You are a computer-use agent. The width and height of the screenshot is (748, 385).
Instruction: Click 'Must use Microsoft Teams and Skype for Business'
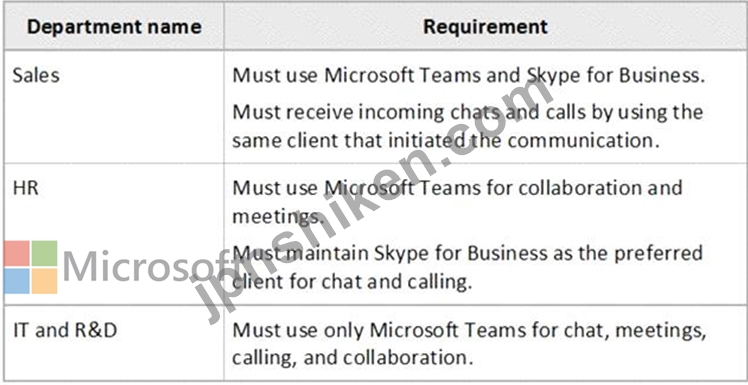(468, 76)
